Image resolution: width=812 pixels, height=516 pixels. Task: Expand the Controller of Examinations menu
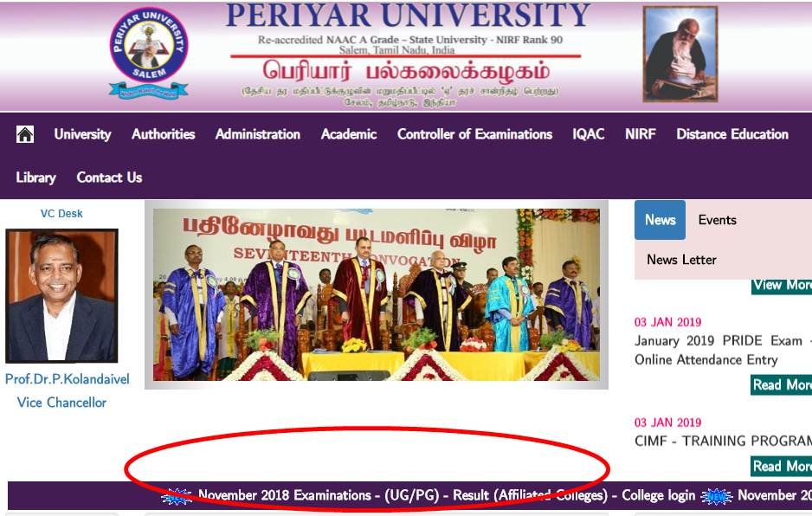474,134
